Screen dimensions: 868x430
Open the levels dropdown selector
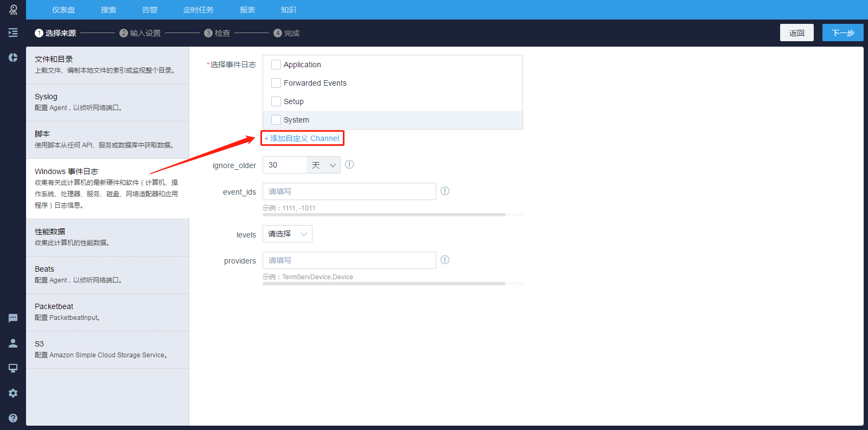coord(287,234)
